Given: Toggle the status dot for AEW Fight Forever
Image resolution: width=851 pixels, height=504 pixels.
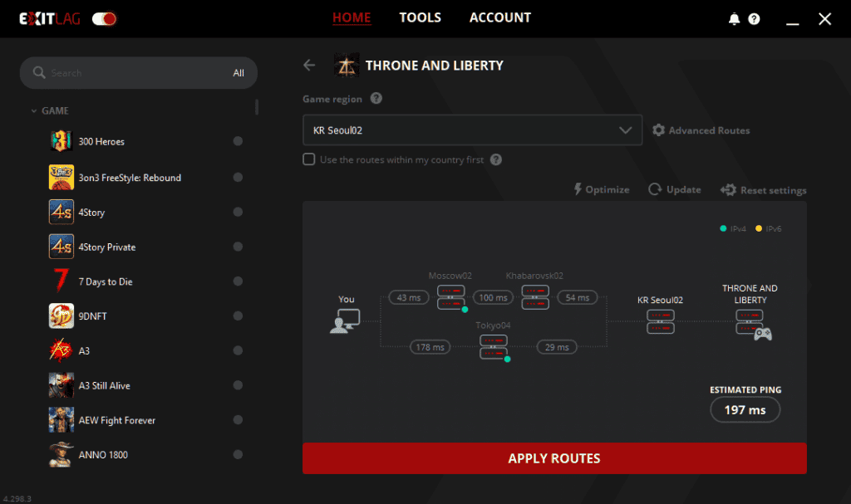Looking at the screenshot, I should pyautogui.click(x=238, y=420).
